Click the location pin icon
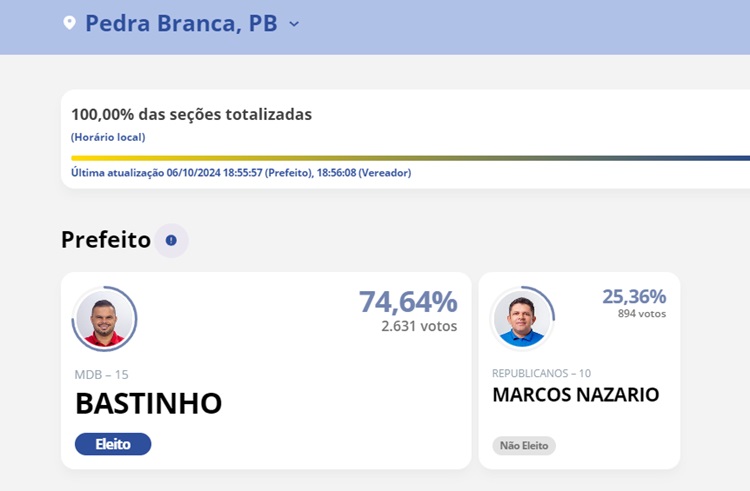 pyautogui.click(x=69, y=22)
